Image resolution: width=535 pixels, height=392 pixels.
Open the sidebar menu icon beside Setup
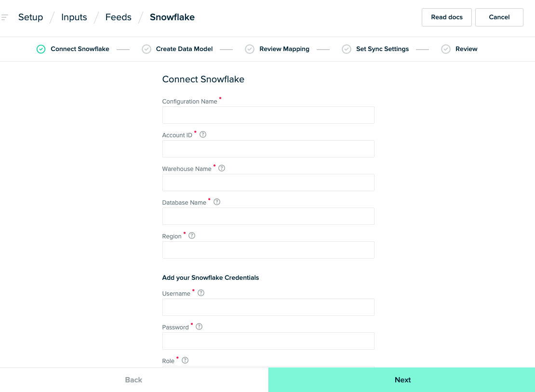[5, 17]
